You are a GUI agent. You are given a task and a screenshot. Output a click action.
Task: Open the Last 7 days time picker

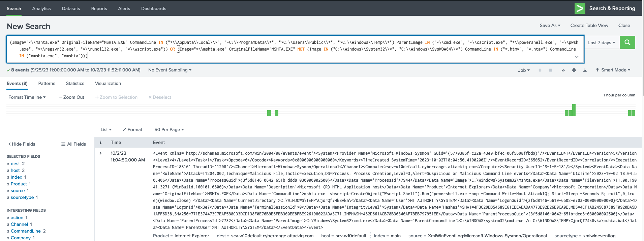click(602, 42)
